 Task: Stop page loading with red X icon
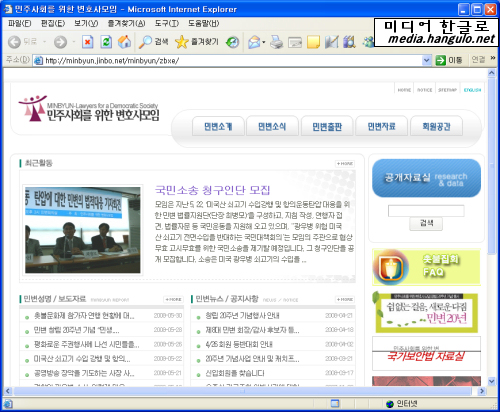click(x=87, y=42)
